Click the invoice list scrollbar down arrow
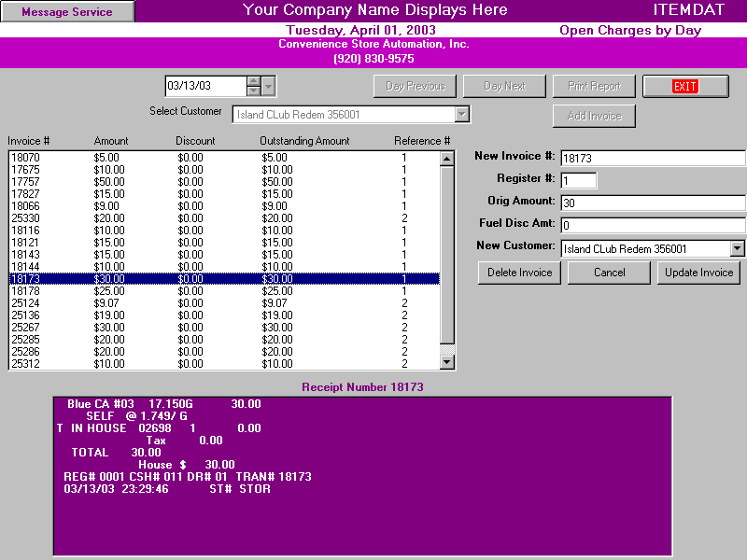Screen dimensions: 747x560 [x=447, y=361]
